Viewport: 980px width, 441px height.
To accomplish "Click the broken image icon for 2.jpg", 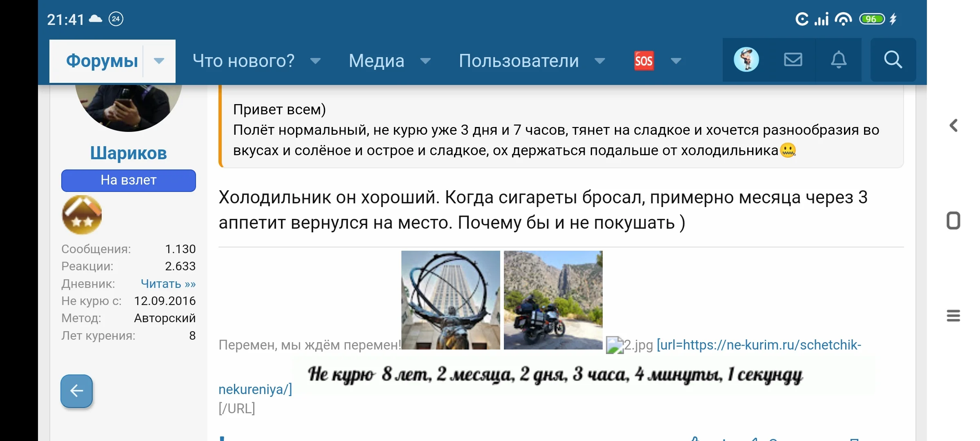I will point(615,345).
